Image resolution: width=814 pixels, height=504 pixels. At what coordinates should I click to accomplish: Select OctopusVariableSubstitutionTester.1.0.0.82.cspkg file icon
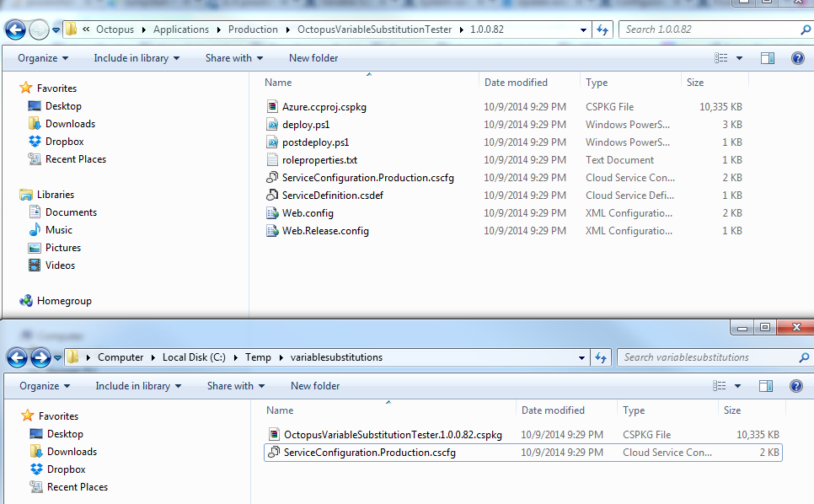pyautogui.click(x=274, y=434)
